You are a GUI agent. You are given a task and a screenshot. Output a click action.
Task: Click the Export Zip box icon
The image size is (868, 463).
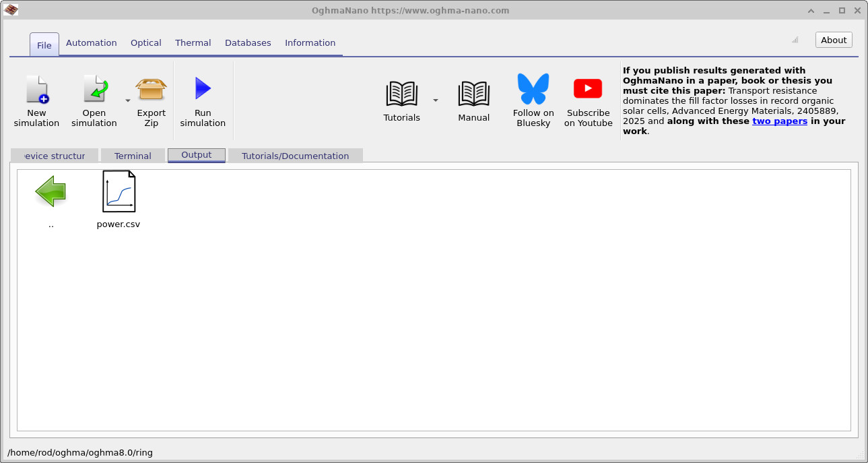[151, 90]
